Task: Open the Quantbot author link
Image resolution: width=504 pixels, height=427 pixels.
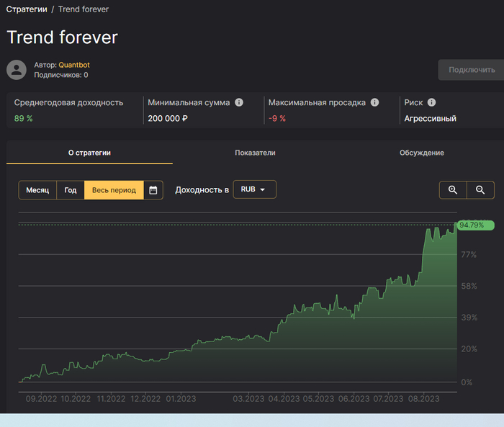Action: [74, 65]
